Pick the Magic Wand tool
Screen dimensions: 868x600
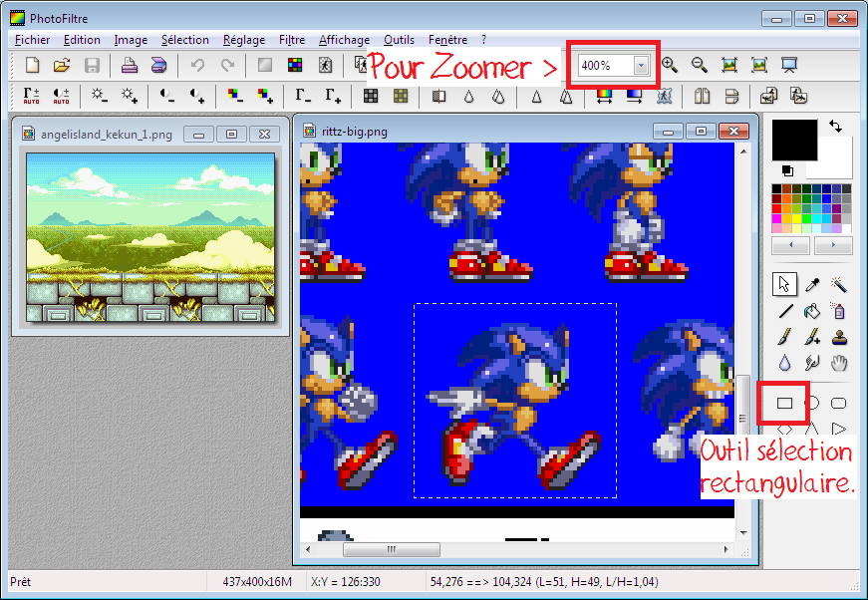[839, 285]
